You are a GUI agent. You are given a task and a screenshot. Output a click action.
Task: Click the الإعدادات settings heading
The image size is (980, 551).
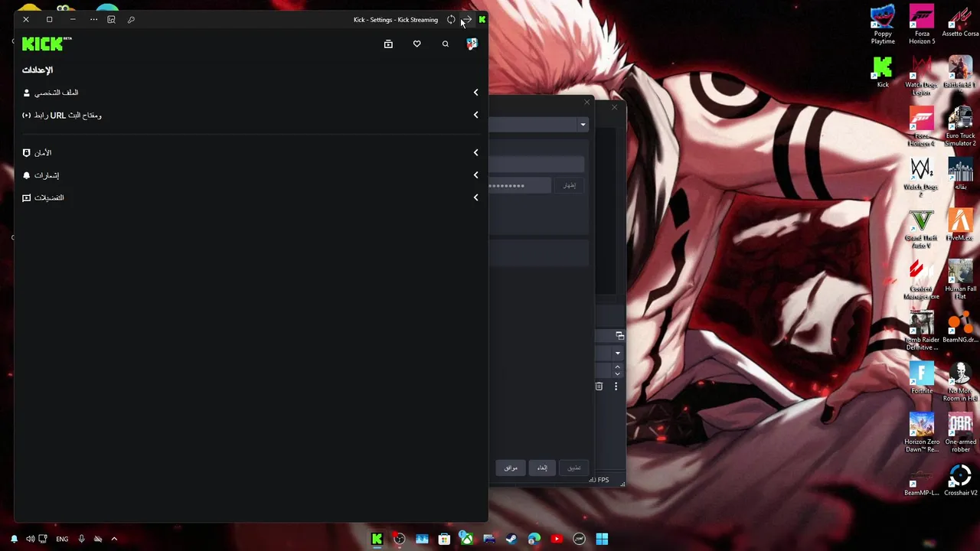click(38, 70)
